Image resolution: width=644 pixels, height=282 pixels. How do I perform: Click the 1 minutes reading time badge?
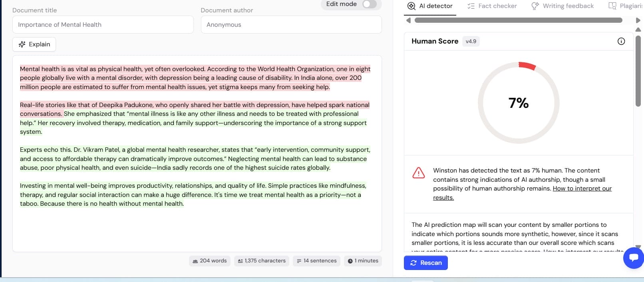click(363, 261)
